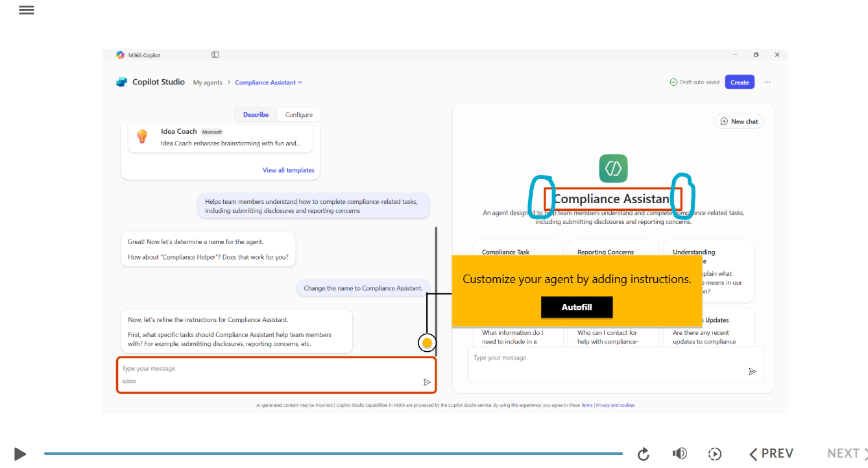Screen dimensions: 868x468
Task: Select the Idea Coach template card
Action: (220, 138)
